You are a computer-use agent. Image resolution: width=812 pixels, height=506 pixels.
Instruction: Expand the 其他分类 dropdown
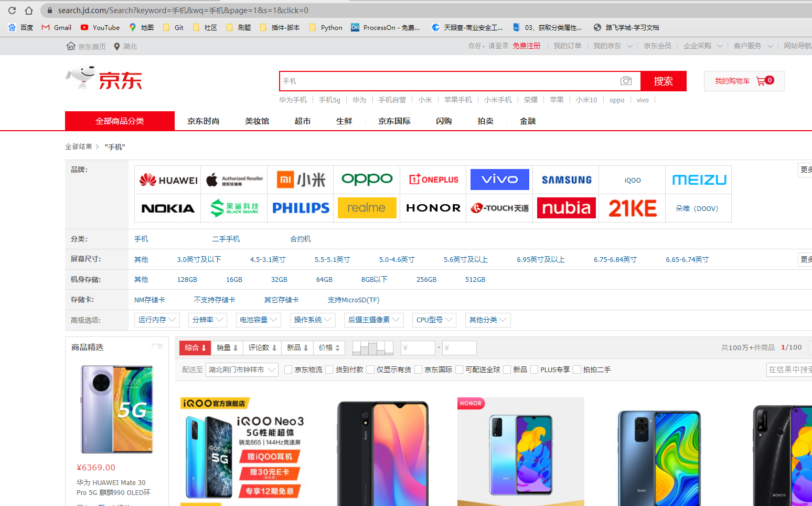click(x=488, y=320)
